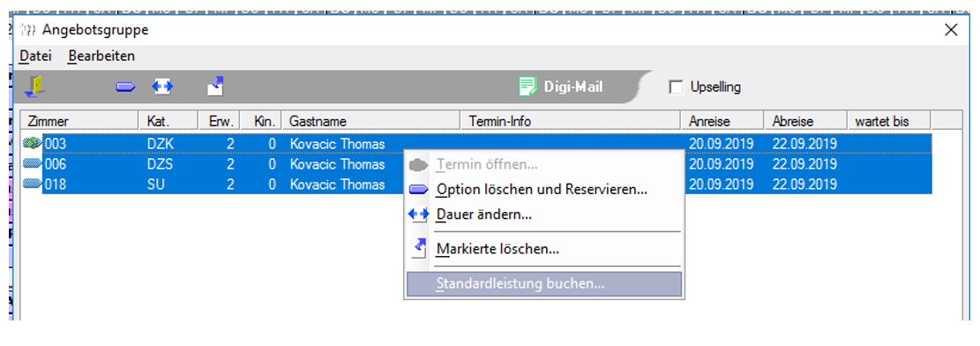Screen dimensions: 980x346
Task: Click the Option löschen menu icon
Action: coord(418,190)
